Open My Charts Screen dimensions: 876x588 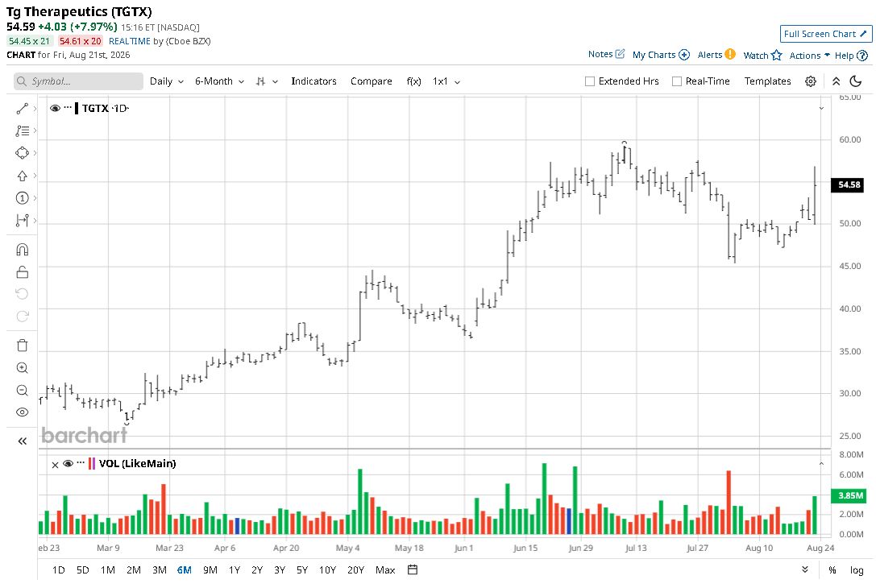661,55
